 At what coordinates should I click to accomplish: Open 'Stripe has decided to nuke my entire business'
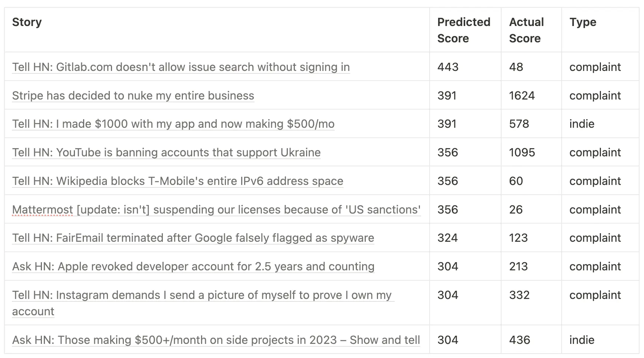133,96
